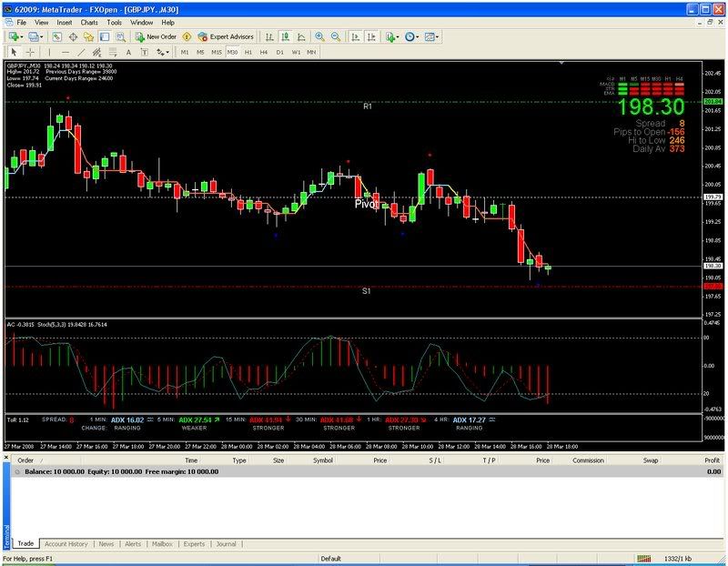Switch to the Account History tab
Viewport: 728px width, 566px height.
click(x=66, y=544)
